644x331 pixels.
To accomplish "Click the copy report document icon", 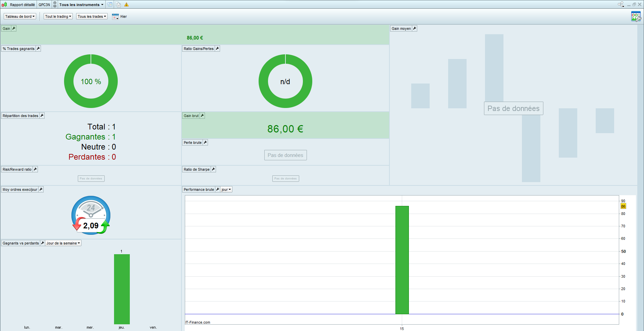I will pos(118,5).
